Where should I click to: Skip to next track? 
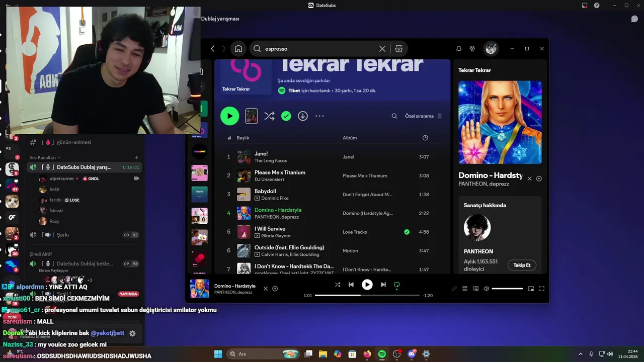[383, 285]
